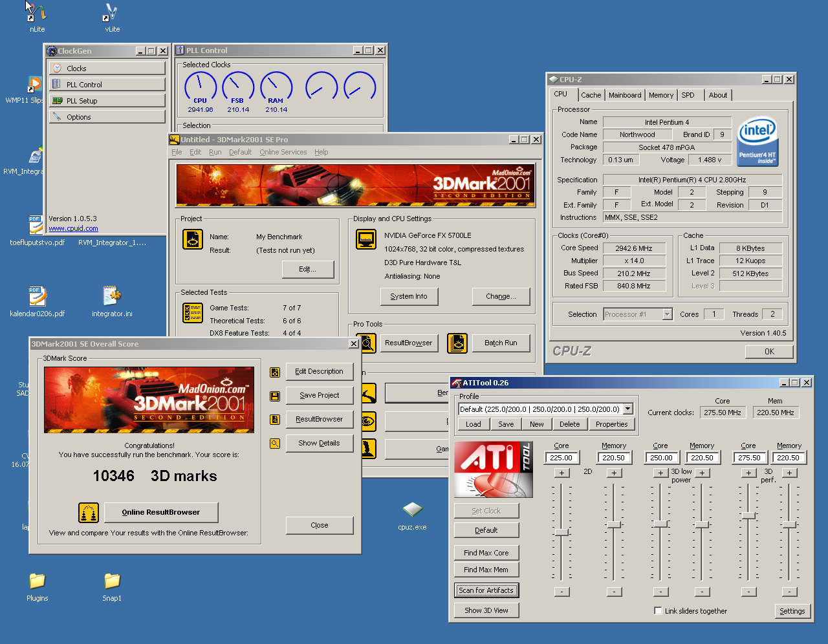Viewport: 828px width, 644px height.
Task: Click the Selected Tests checklist icon
Action: click(x=193, y=313)
